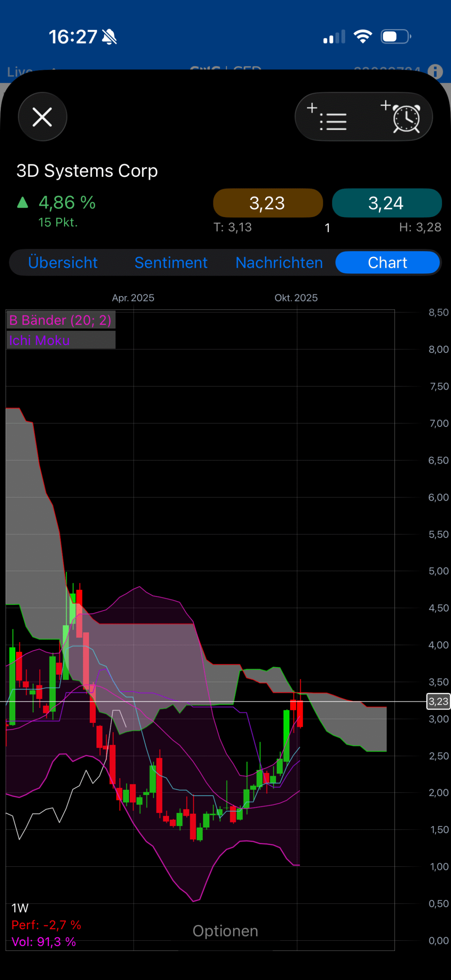Viewport: 451px width, 980px height.
Task: Close the 3D Systems Corp detail sheet
Action: point(42,117)
